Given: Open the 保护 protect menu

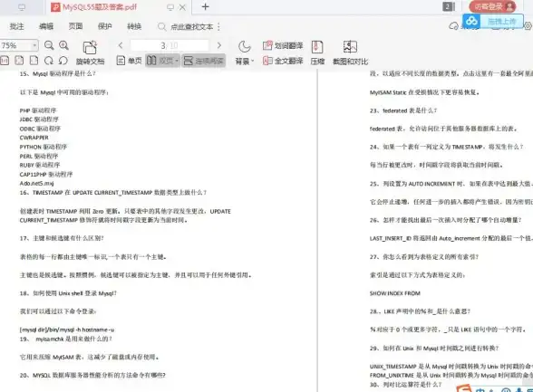Looking at the screenshot, I should [x=105, y=26].
